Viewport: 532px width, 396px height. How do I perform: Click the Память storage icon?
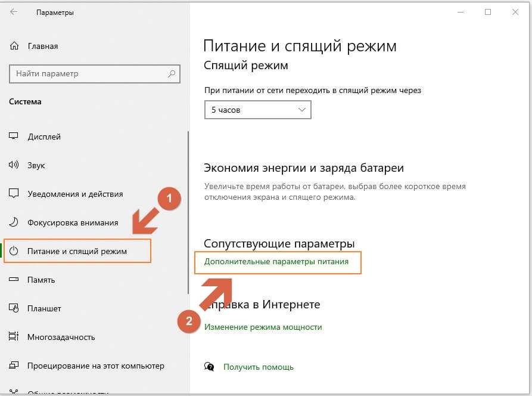pyautogui.click(x=14, y=280)
